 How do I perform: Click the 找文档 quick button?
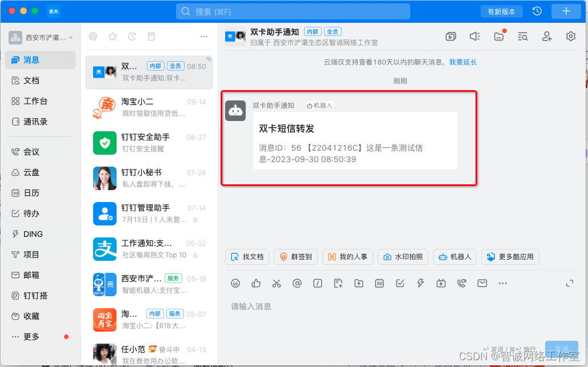pos(247,257)
